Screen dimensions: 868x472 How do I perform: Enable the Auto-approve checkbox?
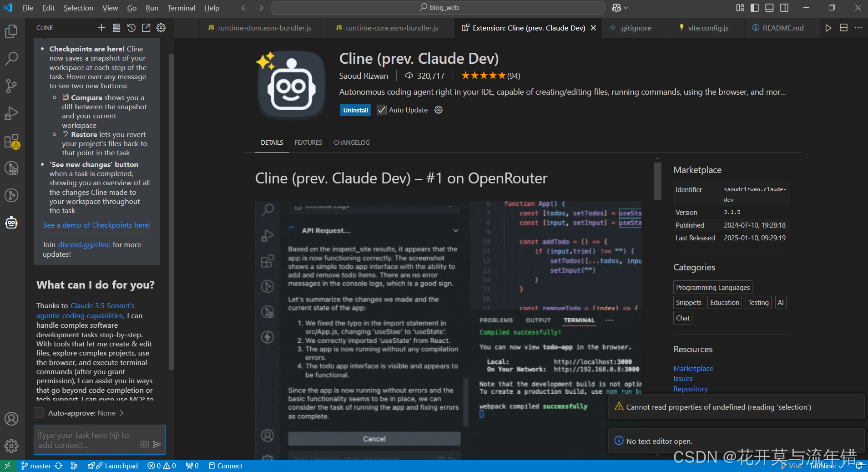[x=39, y=413]
